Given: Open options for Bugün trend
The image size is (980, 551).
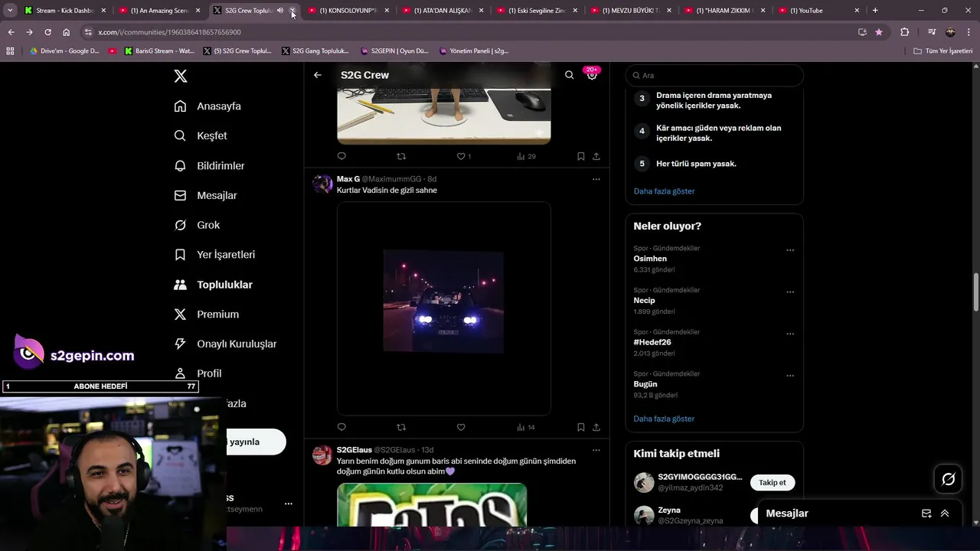Looking at the screenshot, I should [x=790, y=376].
